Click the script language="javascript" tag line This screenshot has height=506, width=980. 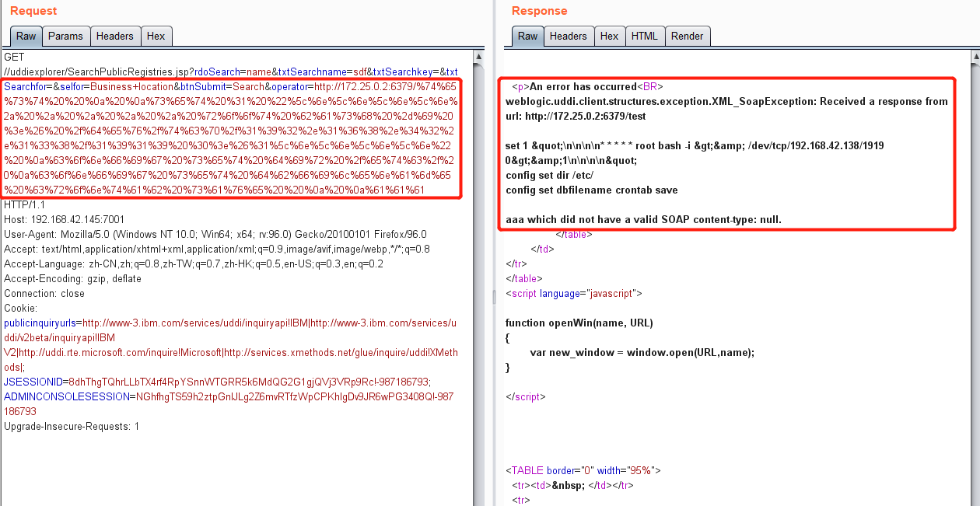pos(574,294)
